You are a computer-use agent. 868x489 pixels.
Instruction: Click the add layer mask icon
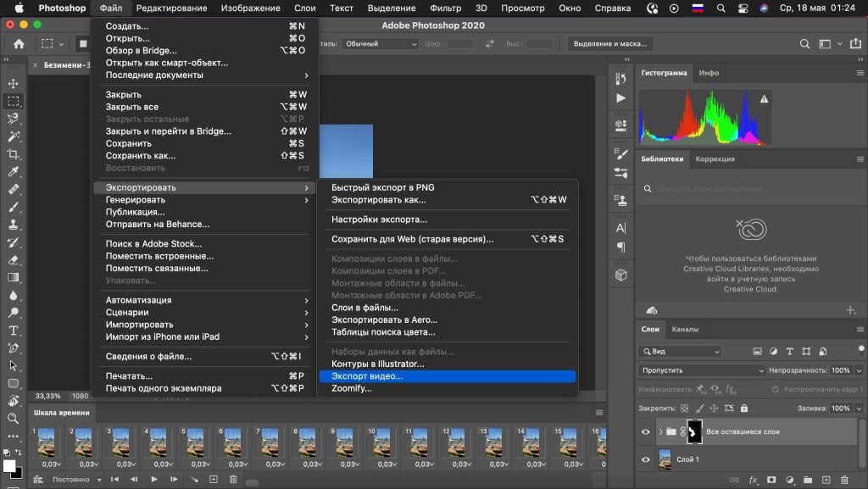(x=771, y=481)
